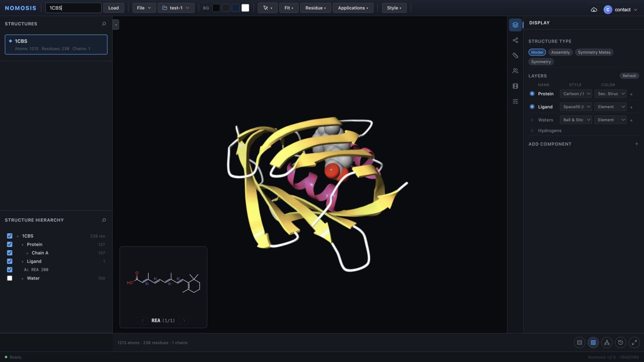Click the hierarchy tree icon in bottom bar
This screenshot has height=362, width=644.
click(607, 343)
